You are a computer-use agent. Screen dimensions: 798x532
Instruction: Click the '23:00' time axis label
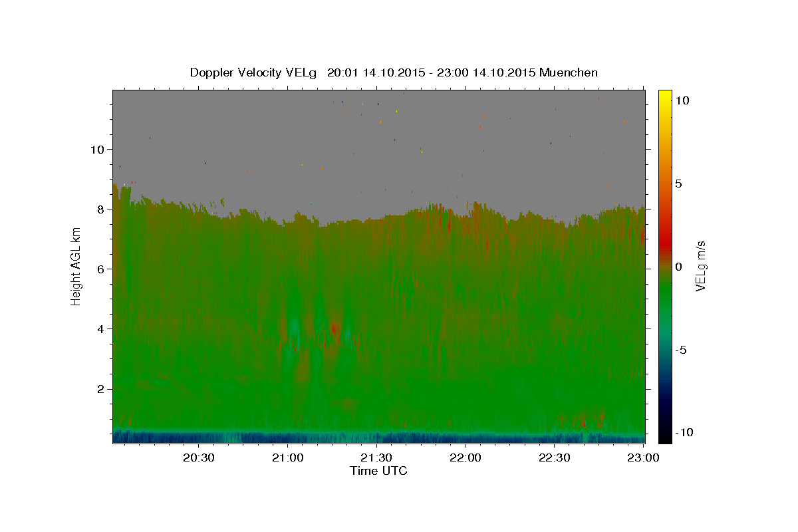click(644, 458)
